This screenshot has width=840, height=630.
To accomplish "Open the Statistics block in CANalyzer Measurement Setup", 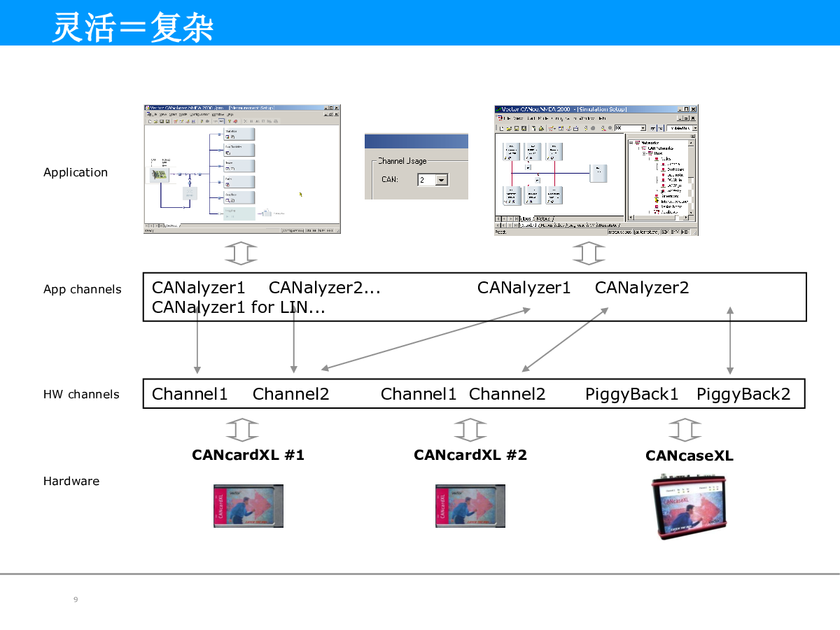I will pyautogui.click(x=239, y=134).
